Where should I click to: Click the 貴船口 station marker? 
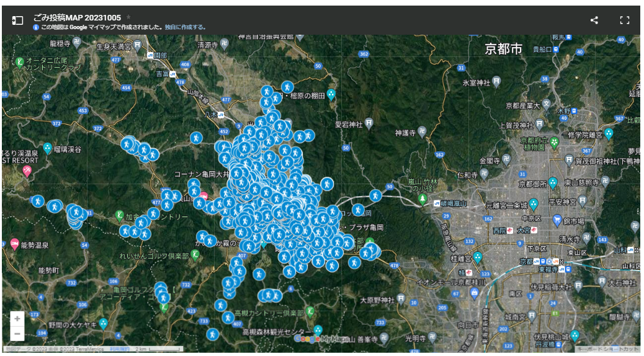(556, 49)
